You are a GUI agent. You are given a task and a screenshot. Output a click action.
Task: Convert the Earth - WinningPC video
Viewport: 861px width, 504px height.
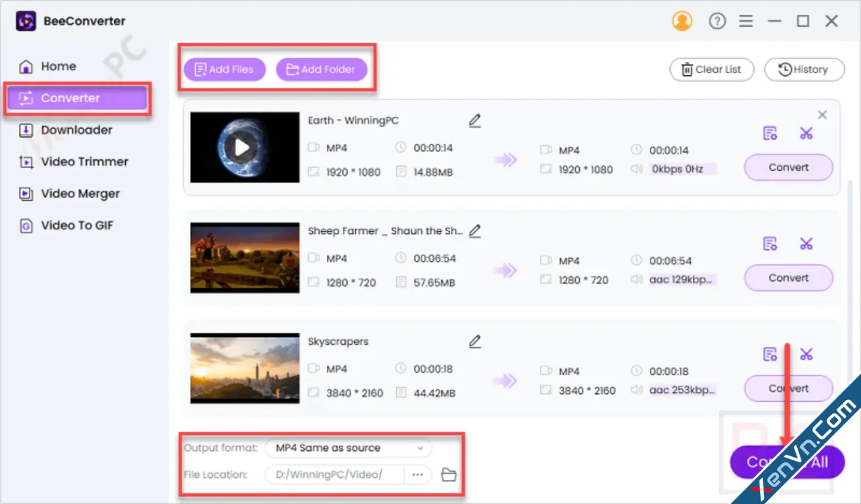coord(788,167)
